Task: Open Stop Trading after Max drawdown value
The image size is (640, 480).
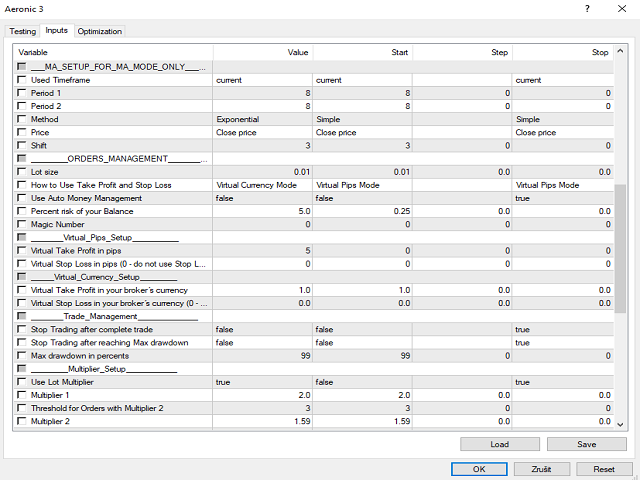Action: click(x=262, y=342)
